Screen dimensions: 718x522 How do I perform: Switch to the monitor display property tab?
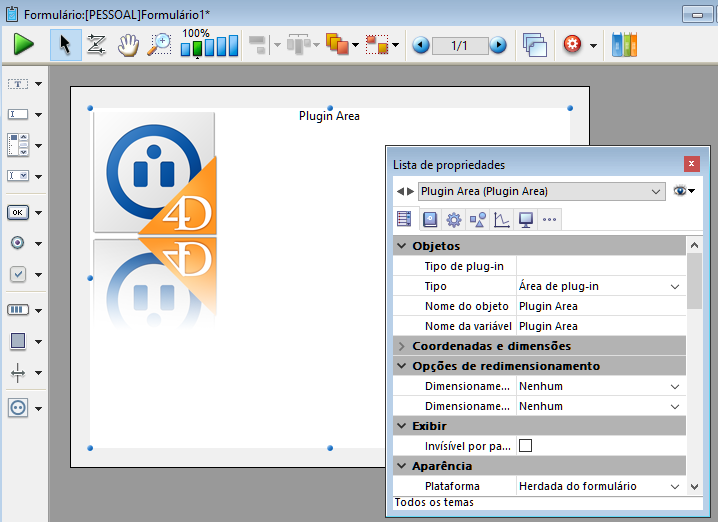[525, 219]
